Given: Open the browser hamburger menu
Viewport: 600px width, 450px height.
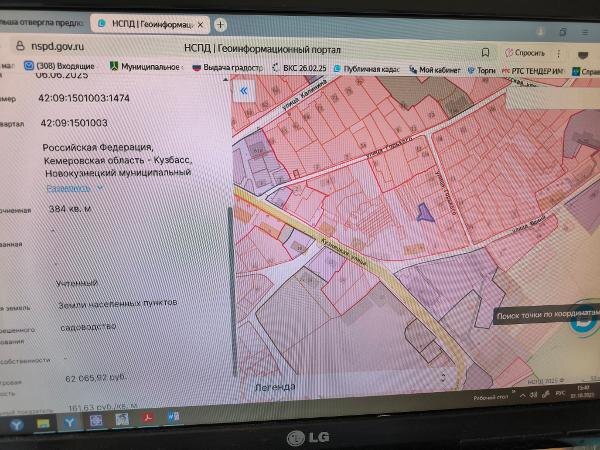Looking at the screenshot, I should tap(585, 33).
